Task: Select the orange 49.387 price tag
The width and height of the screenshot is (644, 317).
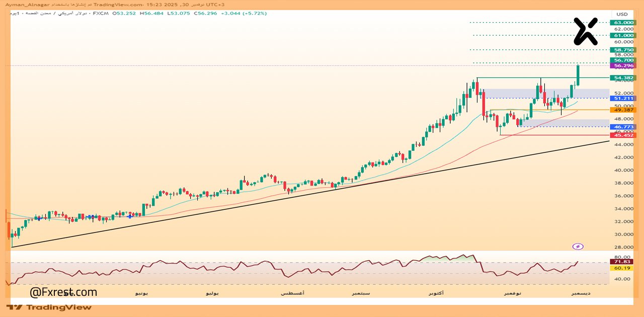Action: 624,109
